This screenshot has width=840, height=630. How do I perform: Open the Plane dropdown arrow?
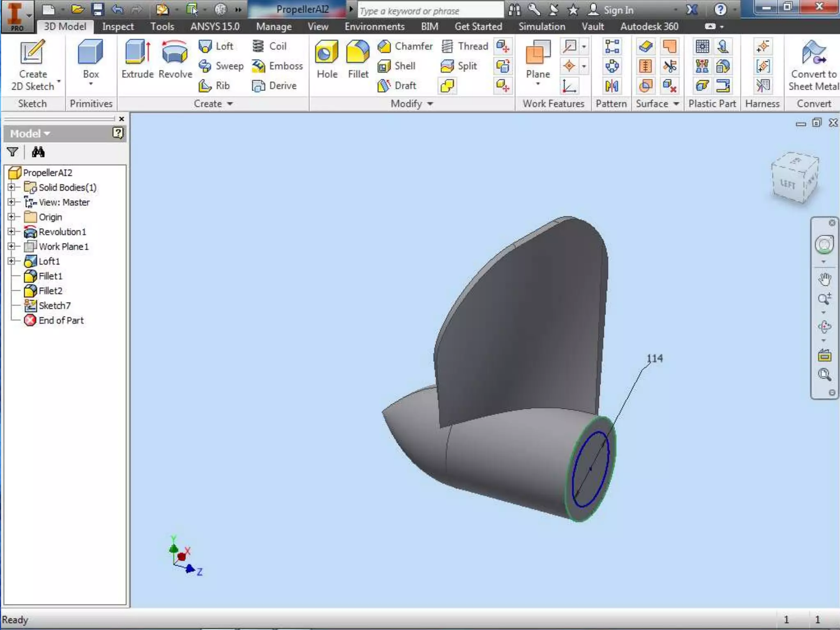tap(538, 84)
